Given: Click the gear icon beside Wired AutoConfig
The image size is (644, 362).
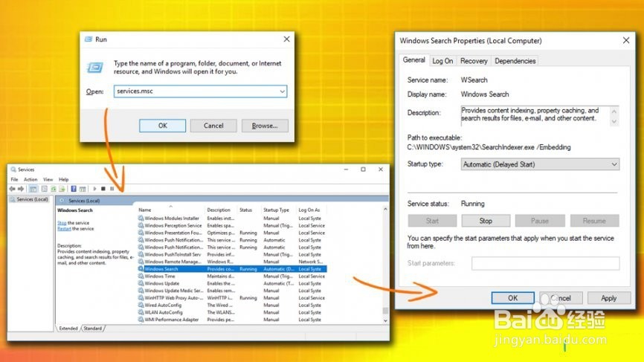Looking at the screenshot, I should point(141,305).
